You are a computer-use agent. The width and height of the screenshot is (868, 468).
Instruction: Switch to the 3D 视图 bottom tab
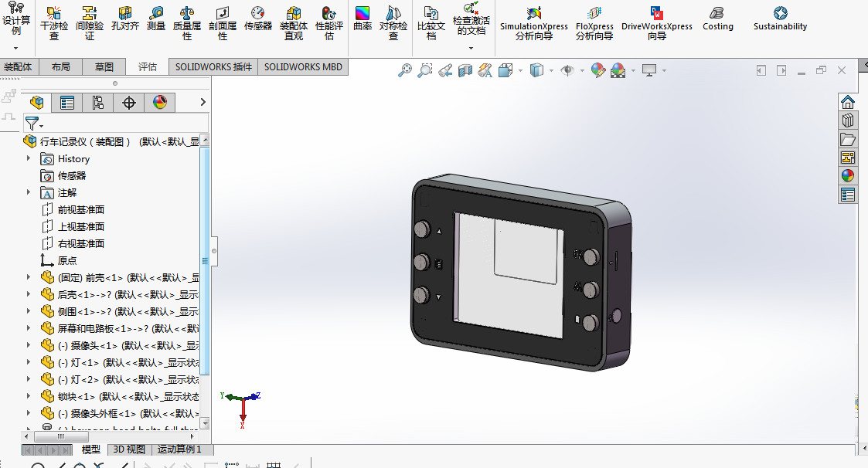pyautogui.click(x=129, y=449)
